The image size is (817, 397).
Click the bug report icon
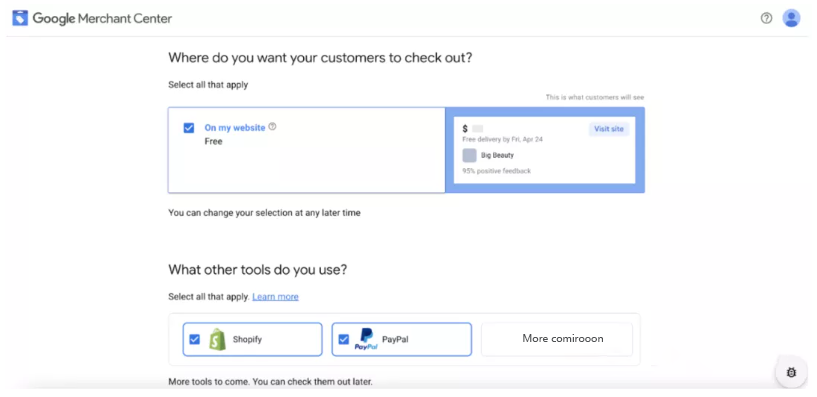[791, 372]
